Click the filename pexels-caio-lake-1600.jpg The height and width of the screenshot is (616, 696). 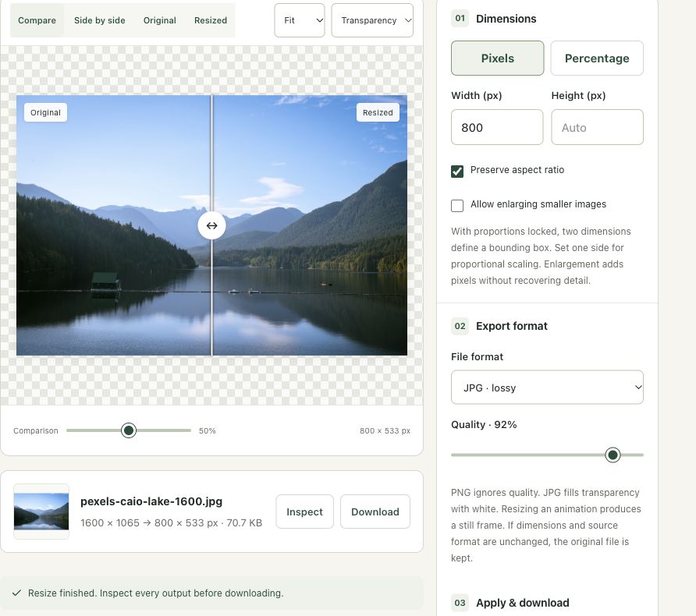coord(151,501)
